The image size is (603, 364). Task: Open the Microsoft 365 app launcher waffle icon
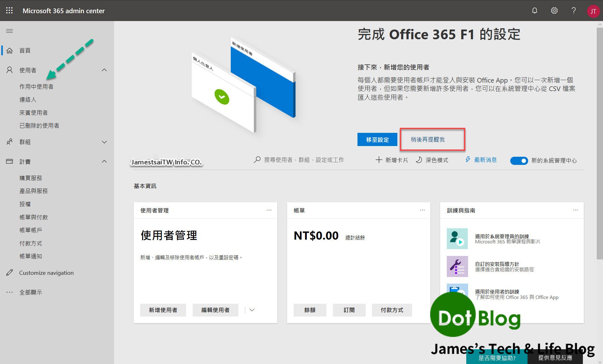pos(9,10)
